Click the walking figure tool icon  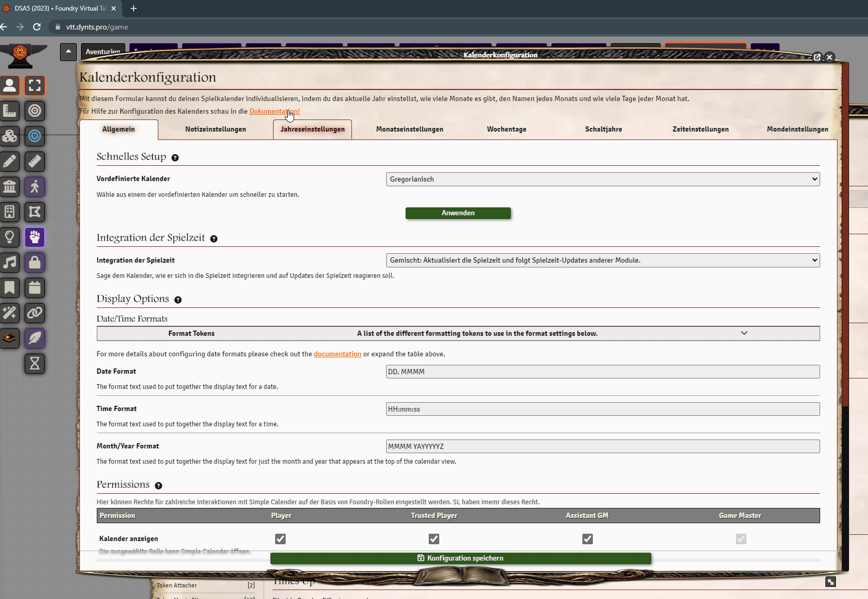pyautogui.click(x=35, y=187)
